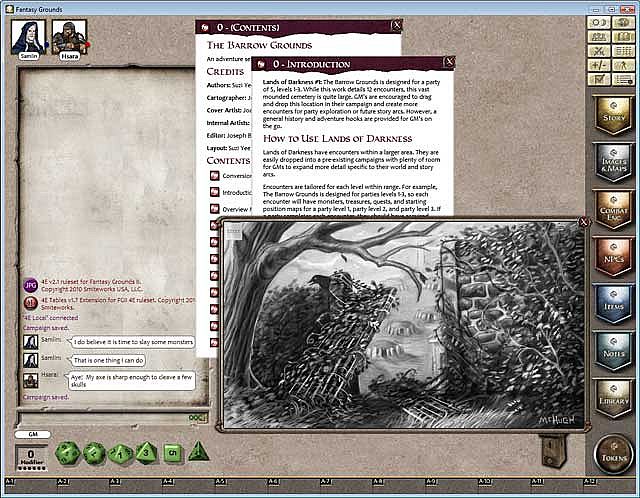Pick the green d4 pyramid die
Viewport: 640px width, 498px height.
click(198, 451)
